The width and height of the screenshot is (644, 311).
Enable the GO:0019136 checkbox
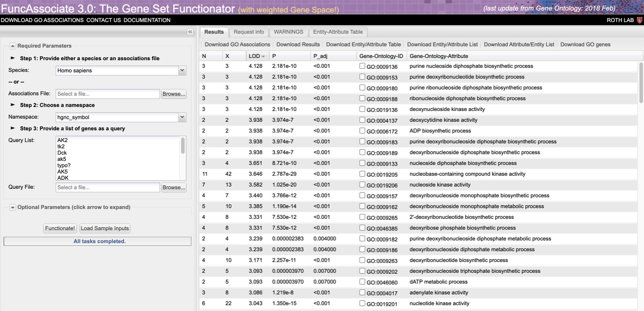362,109
